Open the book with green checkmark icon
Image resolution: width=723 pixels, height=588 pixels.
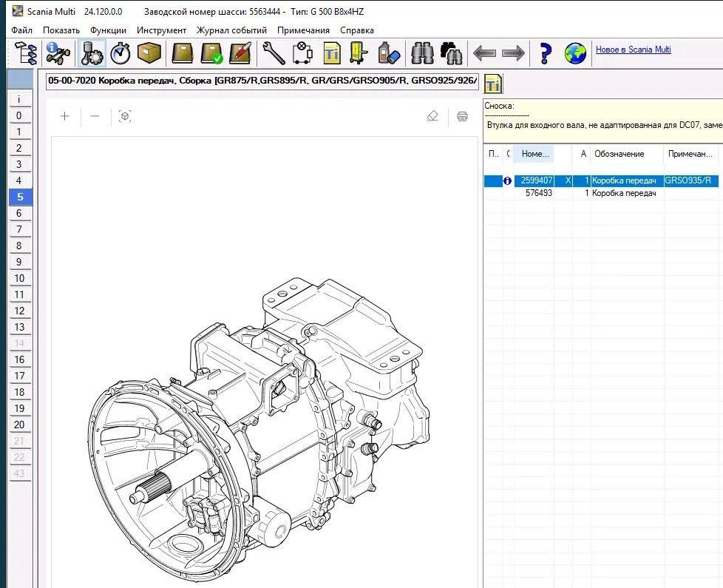pyautogui.click(x=211, y=53)
